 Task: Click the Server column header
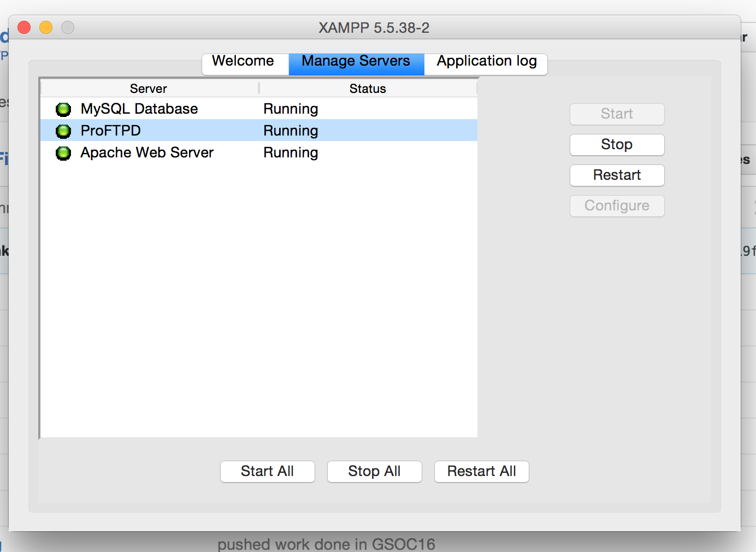pyautogui.click(x=149, y=89)
